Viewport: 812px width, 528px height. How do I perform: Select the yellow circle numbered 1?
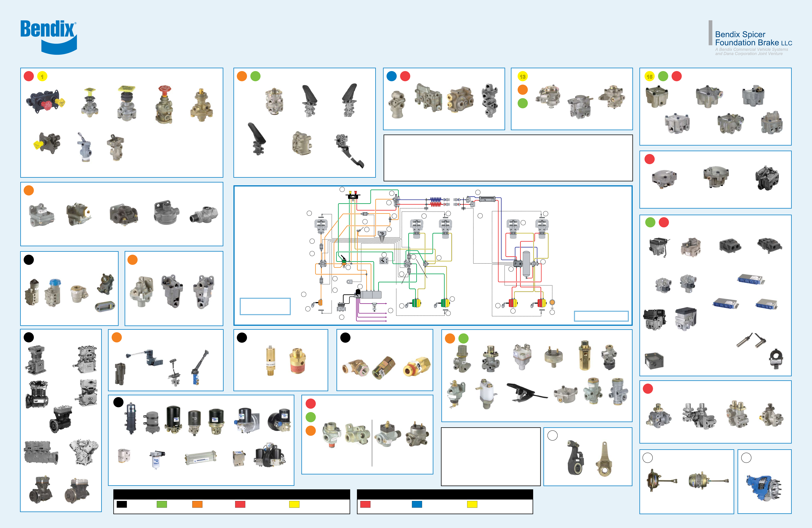pos(42,76)
